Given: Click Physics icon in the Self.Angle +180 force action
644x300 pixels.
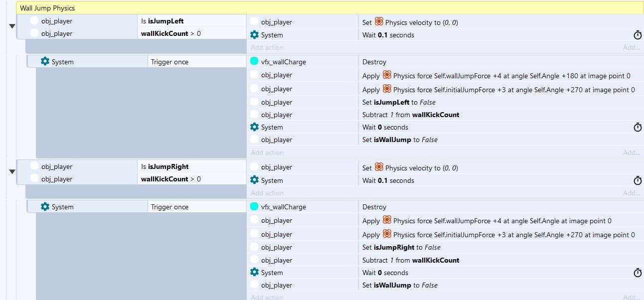Looking at the screenshot, I should point(387,75).
